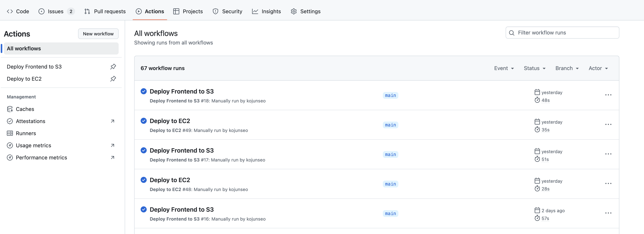
Task: Open three-dot menu for Deploy to EC2 #49
Action: [608, 124]
